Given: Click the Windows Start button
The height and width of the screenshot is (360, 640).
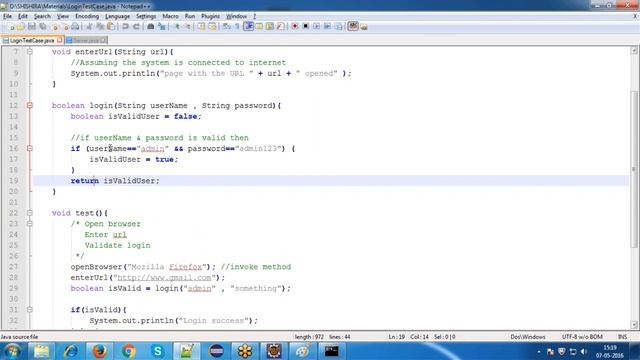Looking at the screenshot, I should click(13, 351).
